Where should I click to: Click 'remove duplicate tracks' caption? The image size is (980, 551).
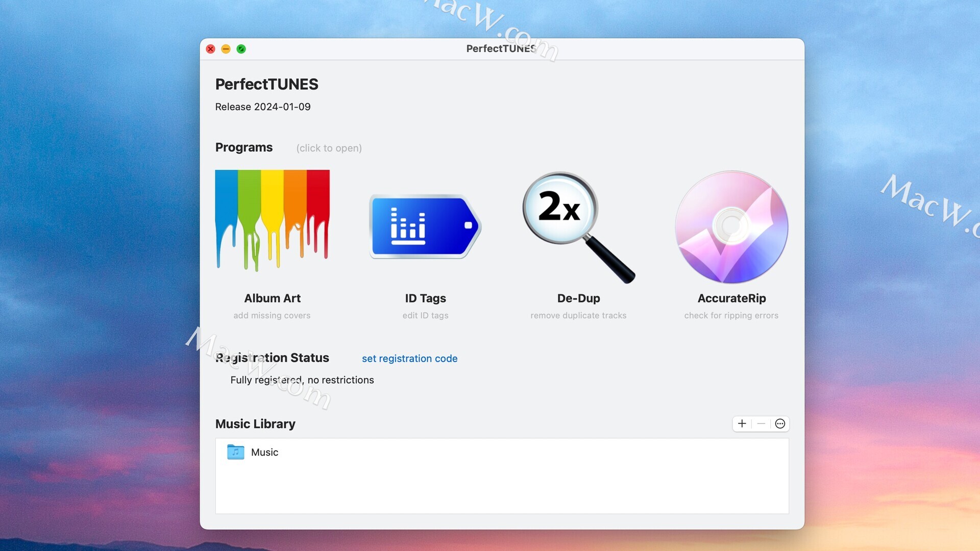(578, 315)
